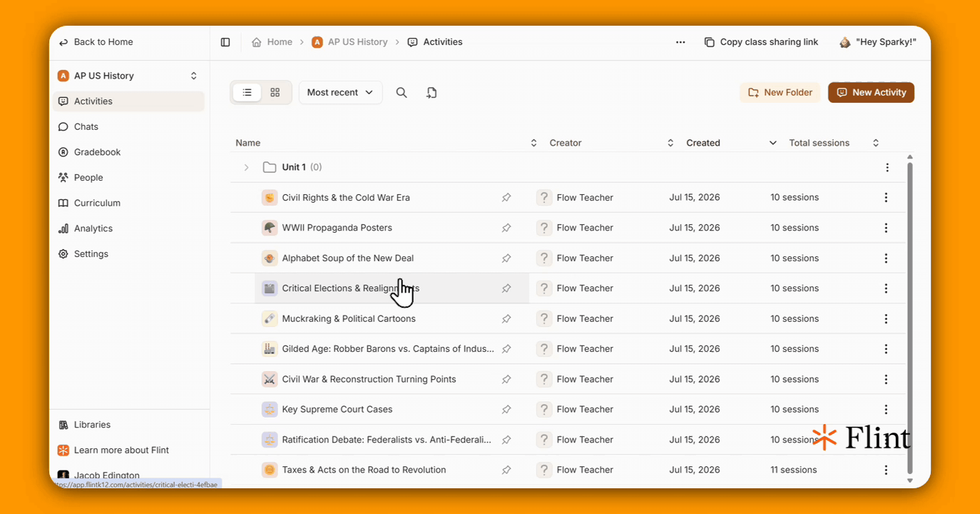Open options menu for Muckraking row
The image size is (980, 514).
(886, 319)
